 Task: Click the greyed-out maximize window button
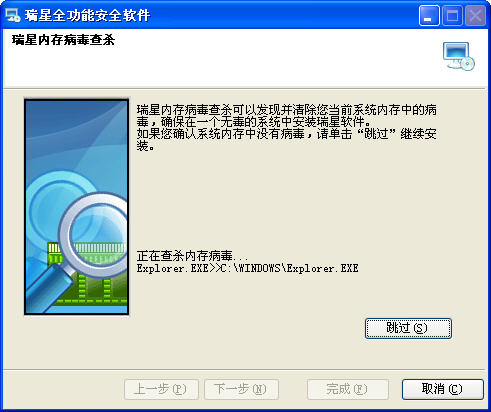tap(452, 16)
